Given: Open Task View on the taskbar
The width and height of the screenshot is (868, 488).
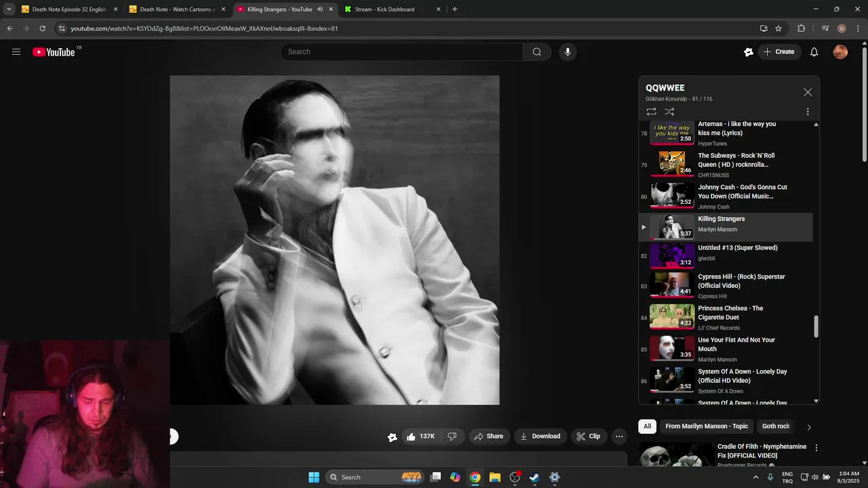Looking at the screenshot, I should [436, 477].
